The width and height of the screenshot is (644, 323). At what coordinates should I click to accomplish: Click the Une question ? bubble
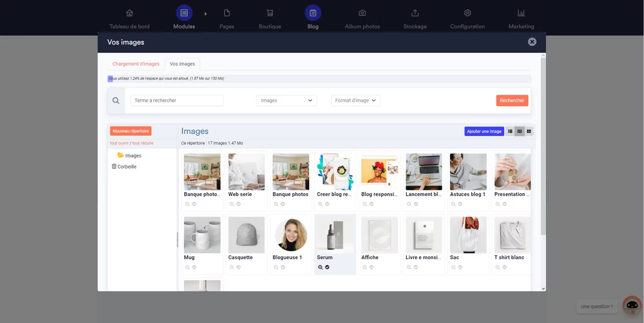(597, 306)
